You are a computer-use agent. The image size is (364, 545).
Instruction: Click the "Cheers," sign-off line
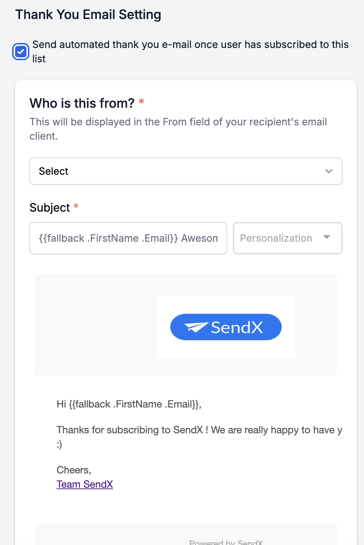(x=74, y=470)
